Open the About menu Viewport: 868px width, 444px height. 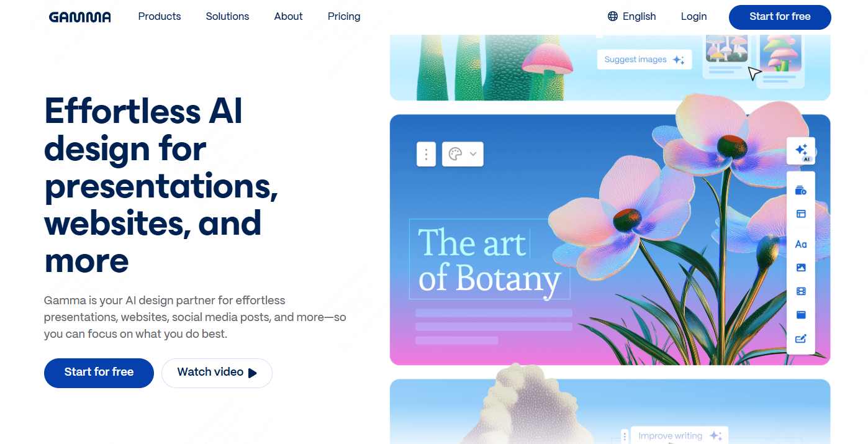point(289,17)
